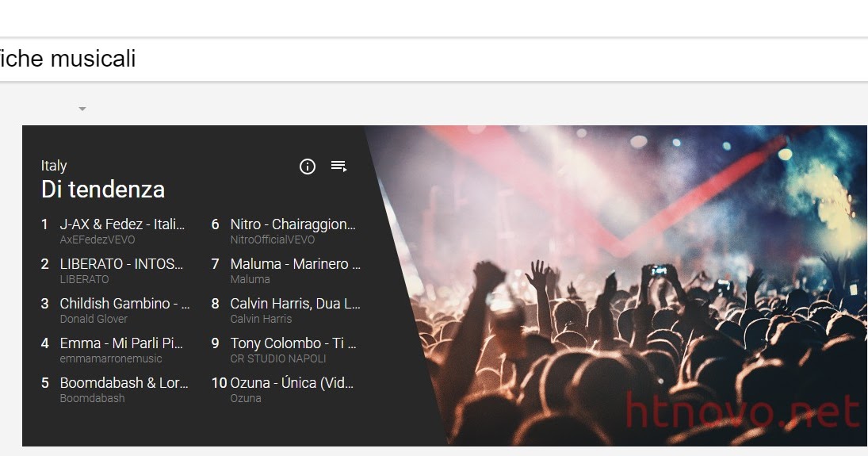This screenshot has height=456, width=868.
Task: Expand the small dropdown arrow above the chart
Action: 82,109
